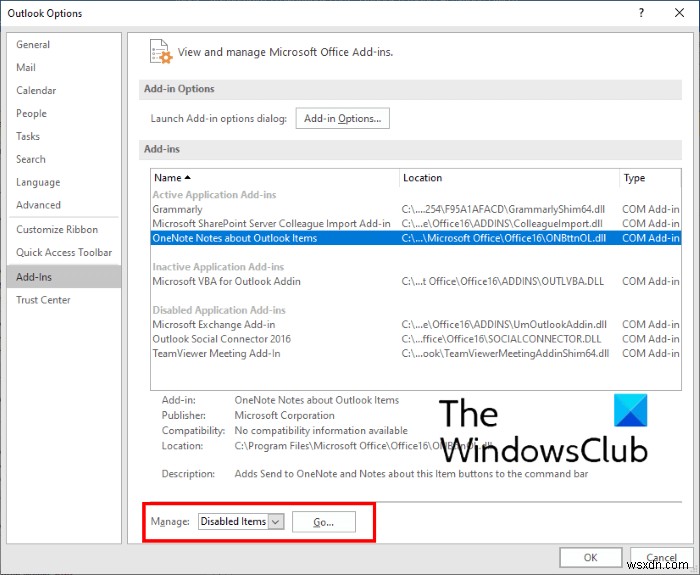
Task: Click the Help question mark icon
Action: tap(641, 13)
